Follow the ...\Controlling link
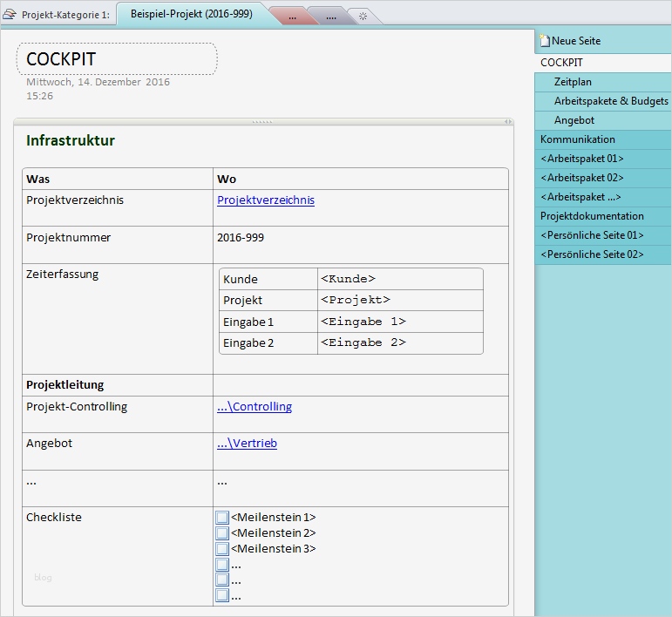672x617 pixels. pyautogui.click(x=254, y=407)
